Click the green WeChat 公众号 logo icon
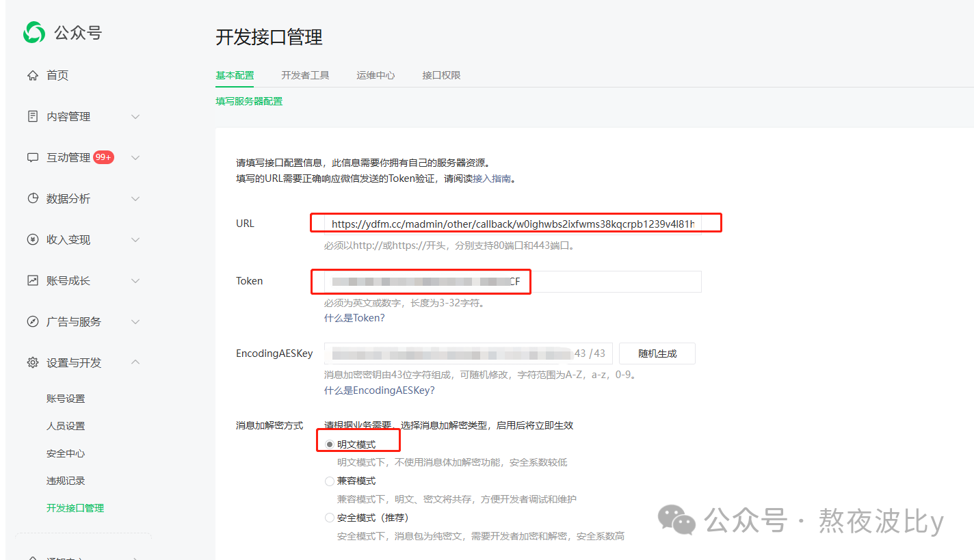This screenshot has width=974, height=560. click(x=34, y=32)
